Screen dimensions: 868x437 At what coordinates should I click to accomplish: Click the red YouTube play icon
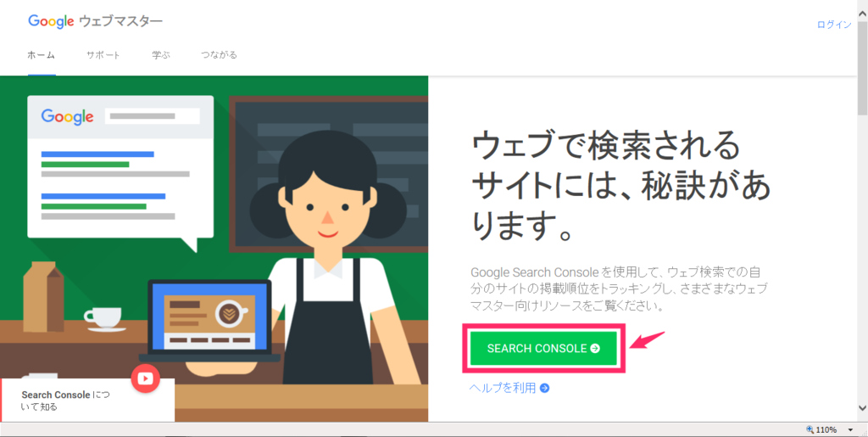pos(146,378)
